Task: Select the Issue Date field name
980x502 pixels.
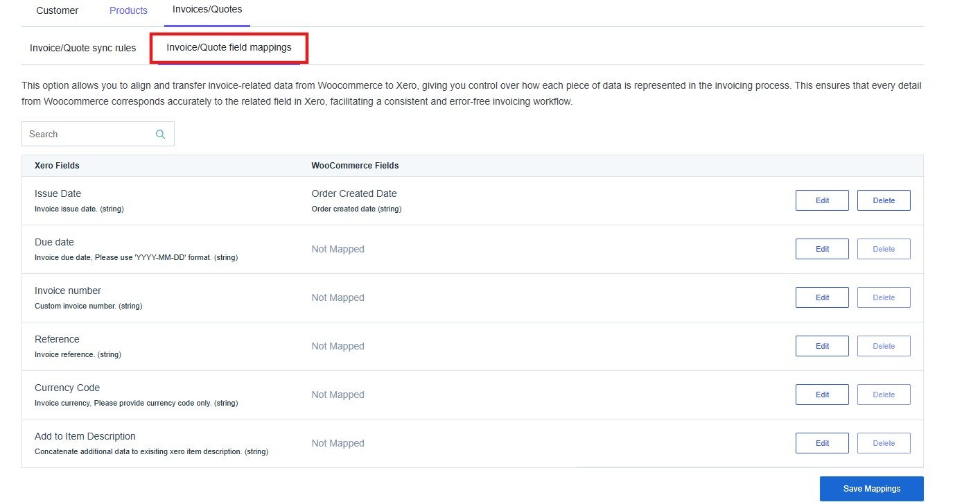Action: [58, 193]
